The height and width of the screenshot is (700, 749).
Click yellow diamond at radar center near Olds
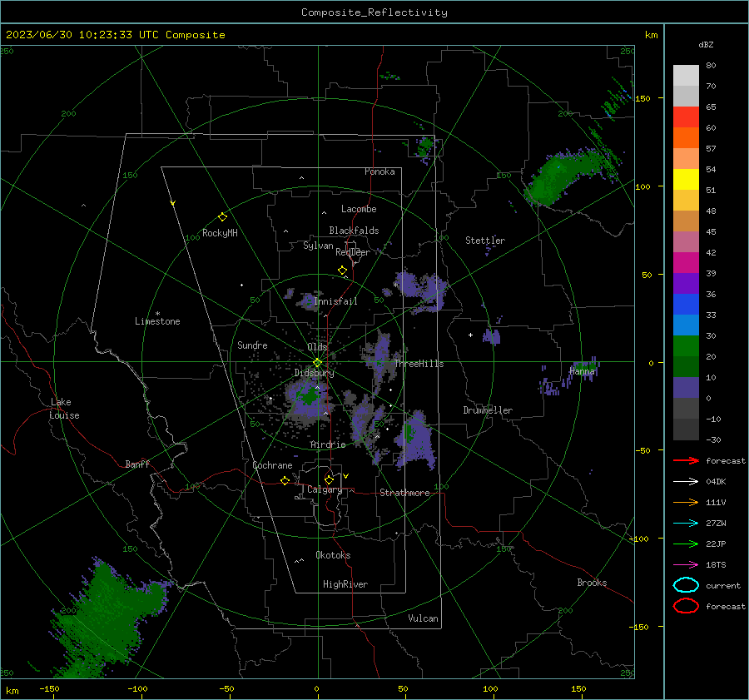[x=317, y=363]
